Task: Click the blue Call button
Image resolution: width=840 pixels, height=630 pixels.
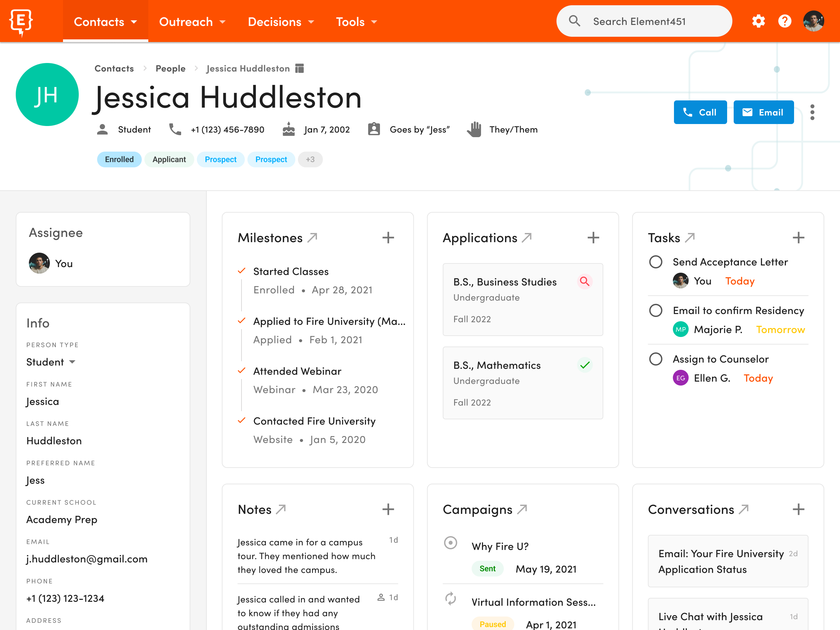Action: (x=700, y=113)
